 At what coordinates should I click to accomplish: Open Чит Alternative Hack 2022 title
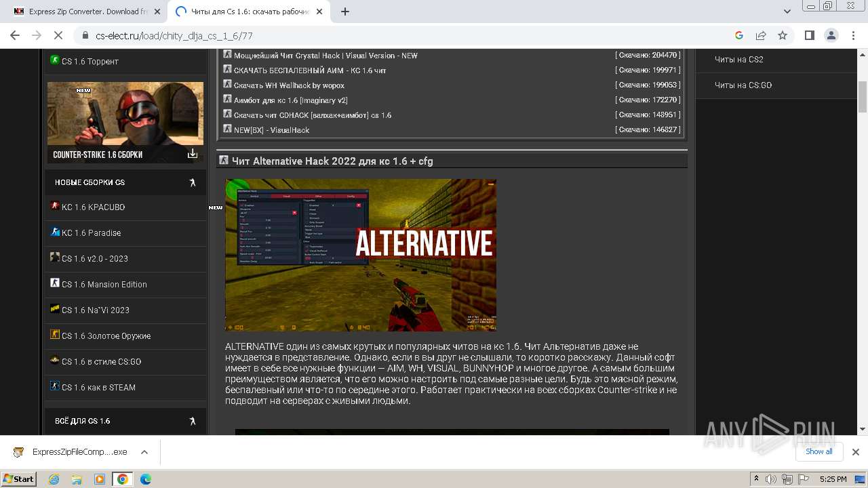332,161
